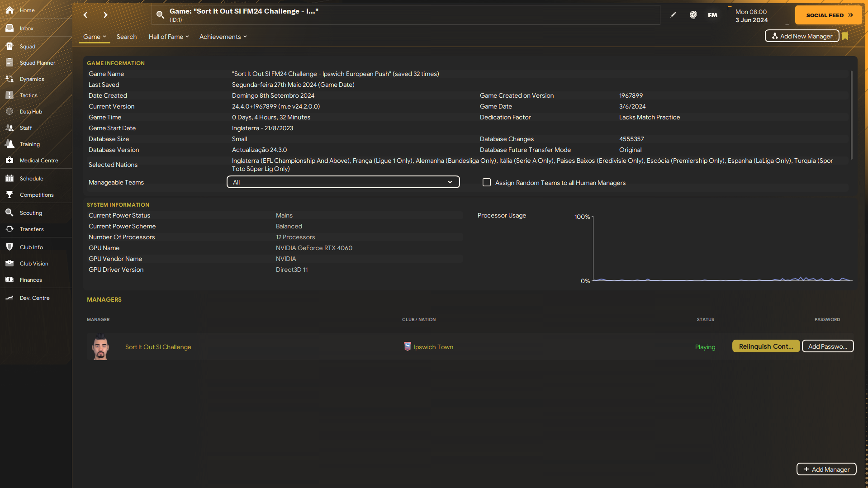Open the Home sidebar icon
868x488 pixels.
pyautogui.click(x=9, y=10)
